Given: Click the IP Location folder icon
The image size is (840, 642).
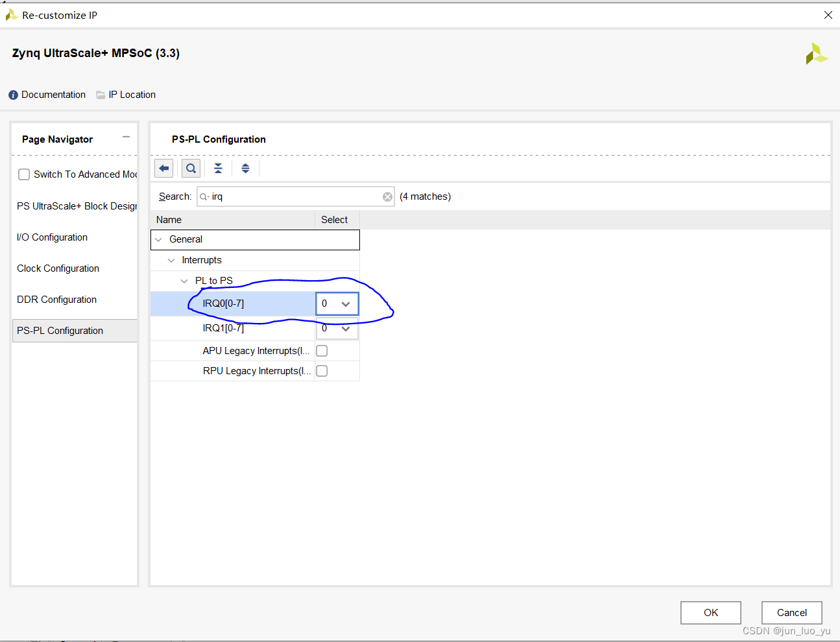Looking at the screenshot, I should coord(101,95).
